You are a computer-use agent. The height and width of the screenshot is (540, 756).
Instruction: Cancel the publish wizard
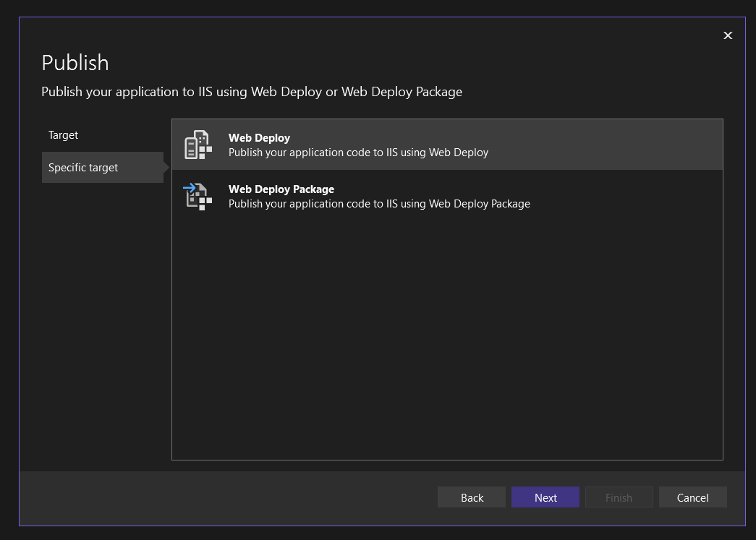[692, 497]
